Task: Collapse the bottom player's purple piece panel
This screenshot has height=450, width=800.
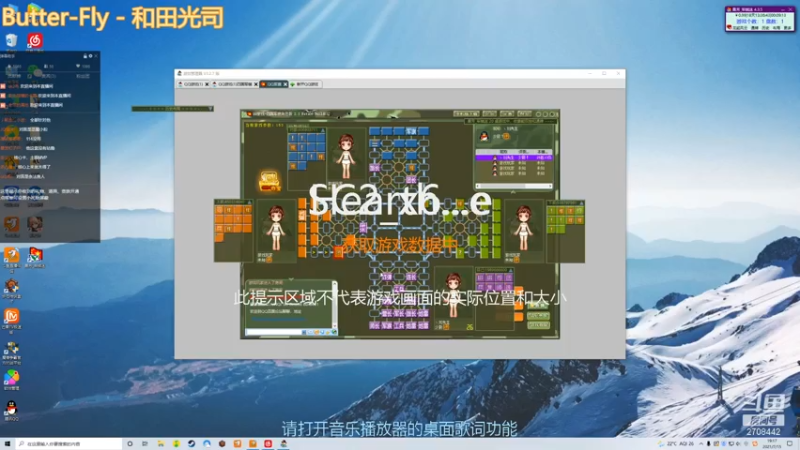Action: coord(511,271)
